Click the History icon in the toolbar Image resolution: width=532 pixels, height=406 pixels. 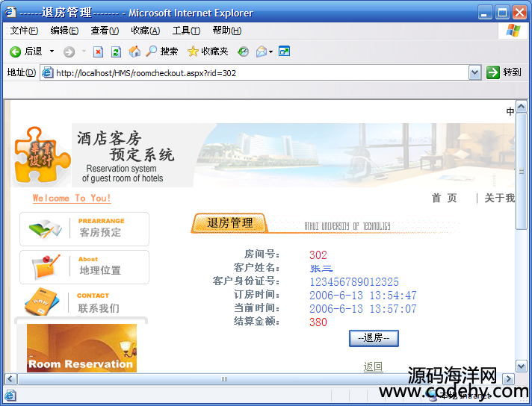pyautogui.click(x=243, y=51)
